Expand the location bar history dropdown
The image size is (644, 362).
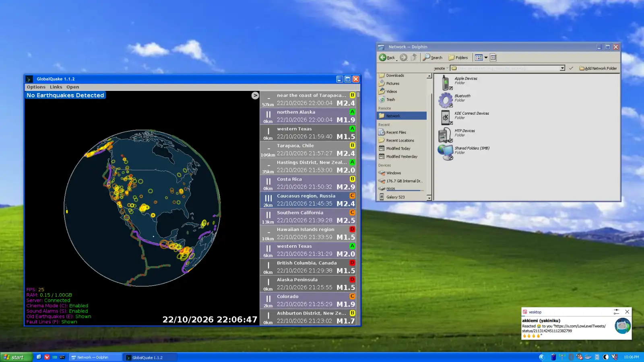[562, 68]
